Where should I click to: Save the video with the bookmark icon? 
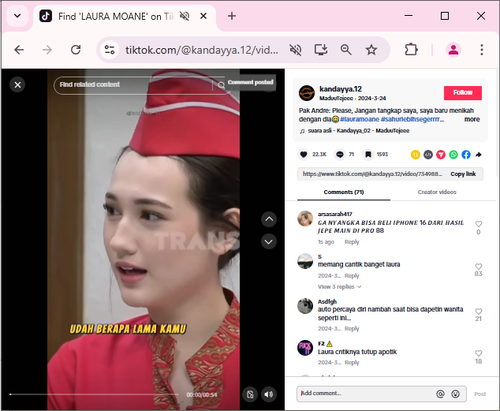point(368,154)
